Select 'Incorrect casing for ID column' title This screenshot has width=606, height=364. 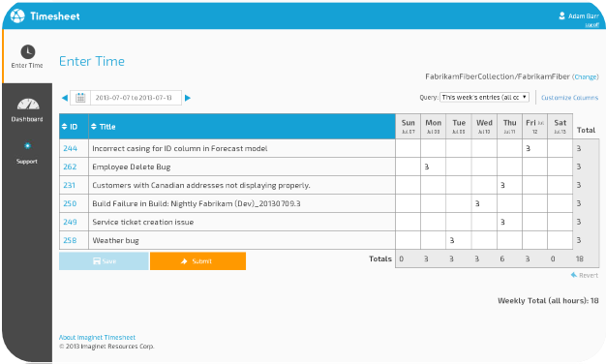click(x=180, y=148)
